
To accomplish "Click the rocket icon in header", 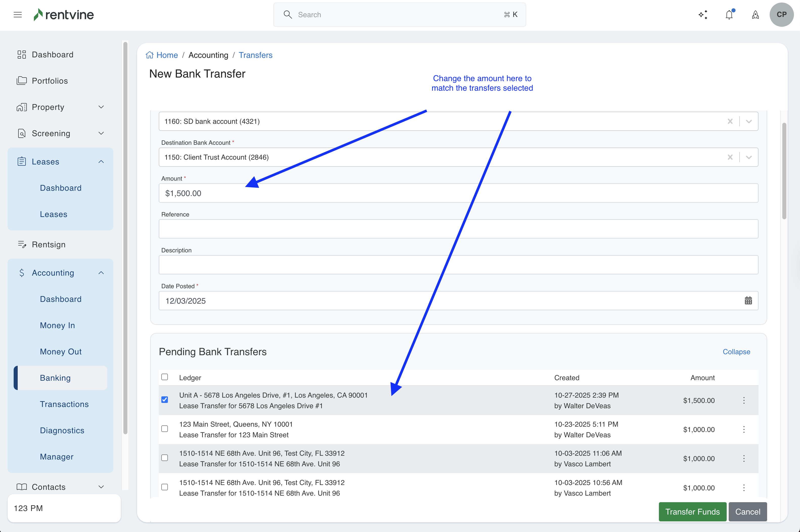I will pyautogui.click(x=755, y=15).
